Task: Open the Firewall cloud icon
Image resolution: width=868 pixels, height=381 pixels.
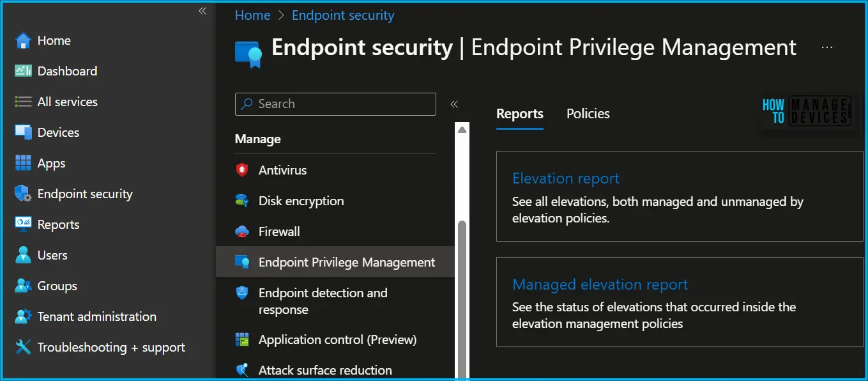Action: coord(242,231)
